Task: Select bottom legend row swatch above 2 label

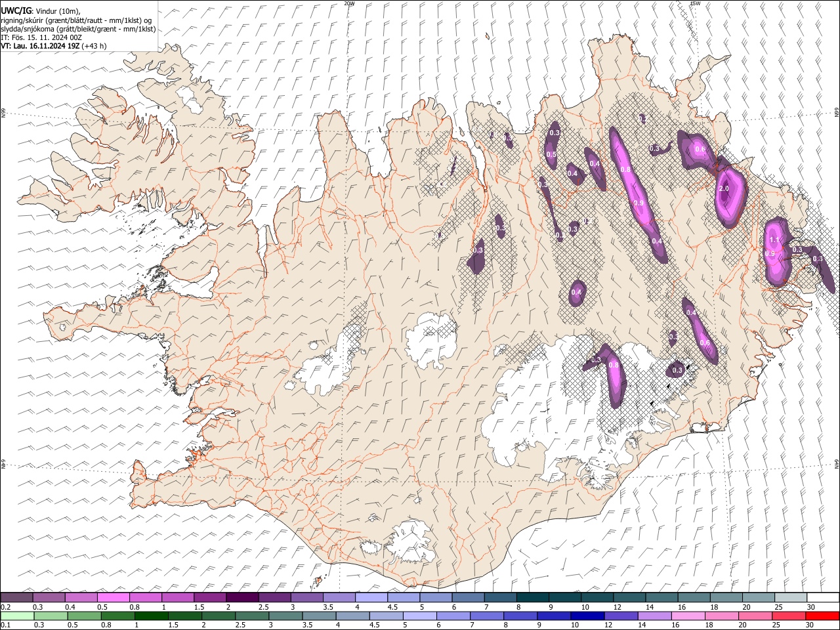Action: pos(219,616)
